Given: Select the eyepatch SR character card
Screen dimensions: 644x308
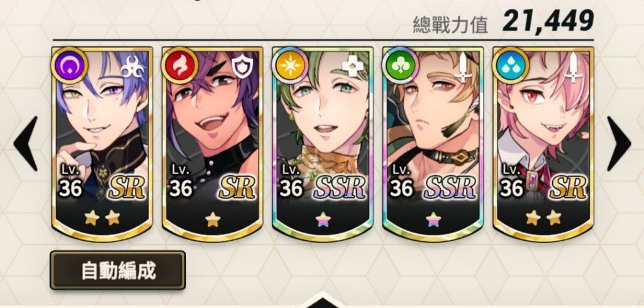Looking at the screenshot, I should (x=213, y=144).
